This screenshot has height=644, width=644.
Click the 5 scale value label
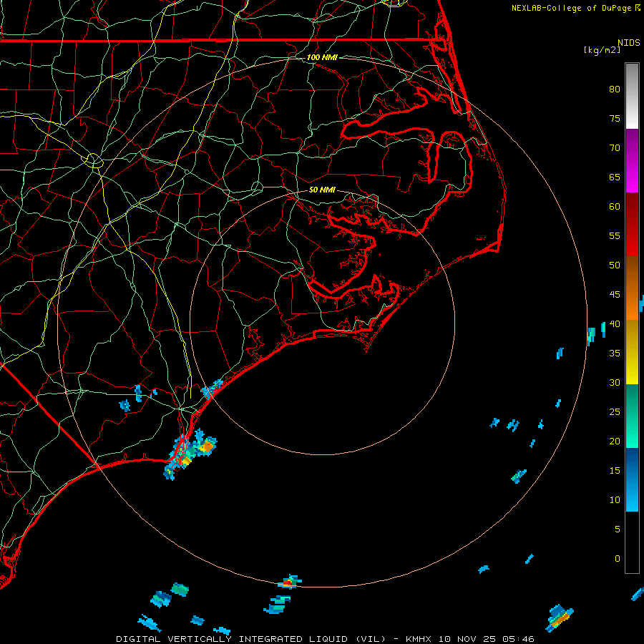click(618, 529)
